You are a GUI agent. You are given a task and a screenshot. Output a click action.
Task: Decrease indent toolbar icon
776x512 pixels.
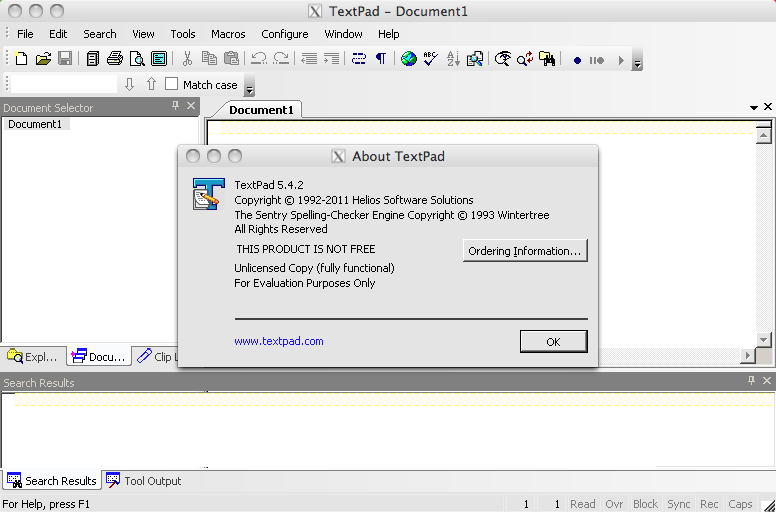coord(309,58)
